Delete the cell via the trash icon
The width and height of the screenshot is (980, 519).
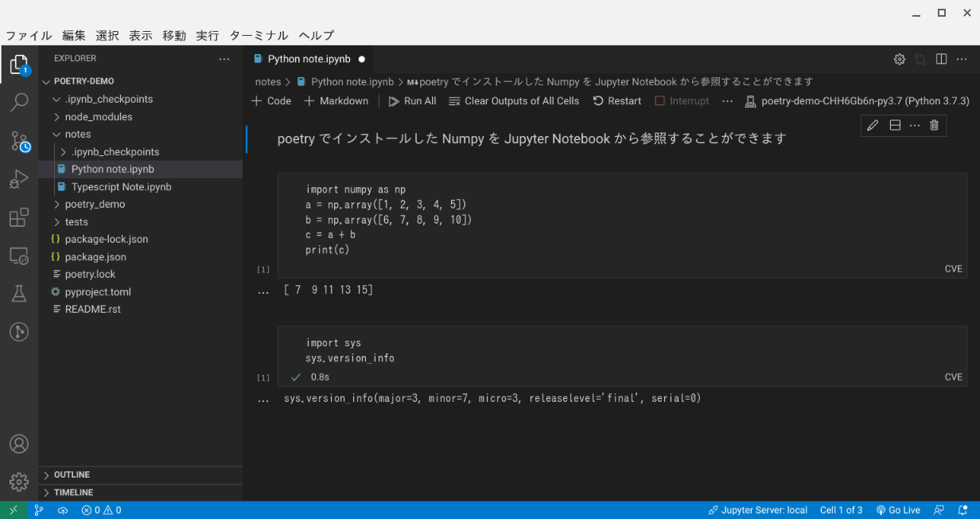point(934,125)
